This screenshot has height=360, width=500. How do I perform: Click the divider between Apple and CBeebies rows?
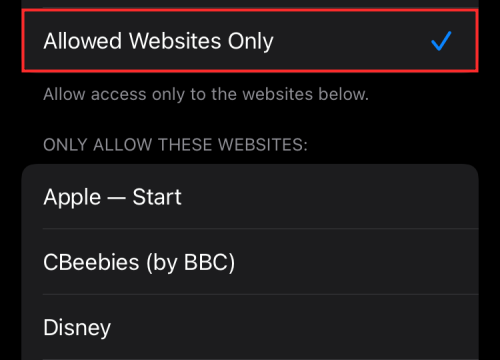[x=261, y=229]
